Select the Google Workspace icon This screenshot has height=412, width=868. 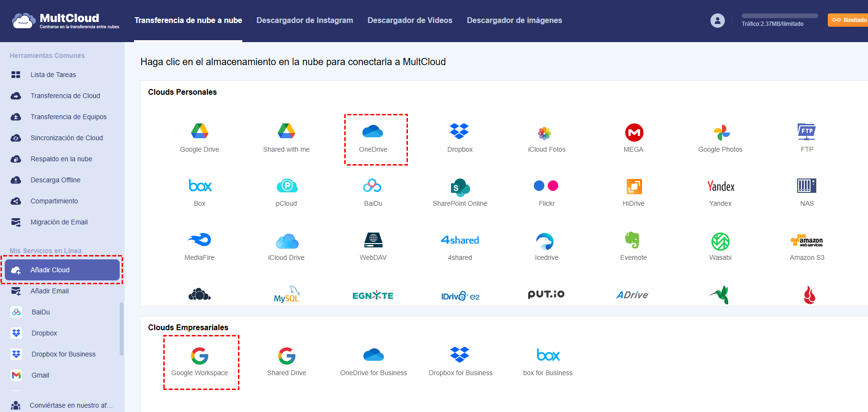click(x=200, y=356)
